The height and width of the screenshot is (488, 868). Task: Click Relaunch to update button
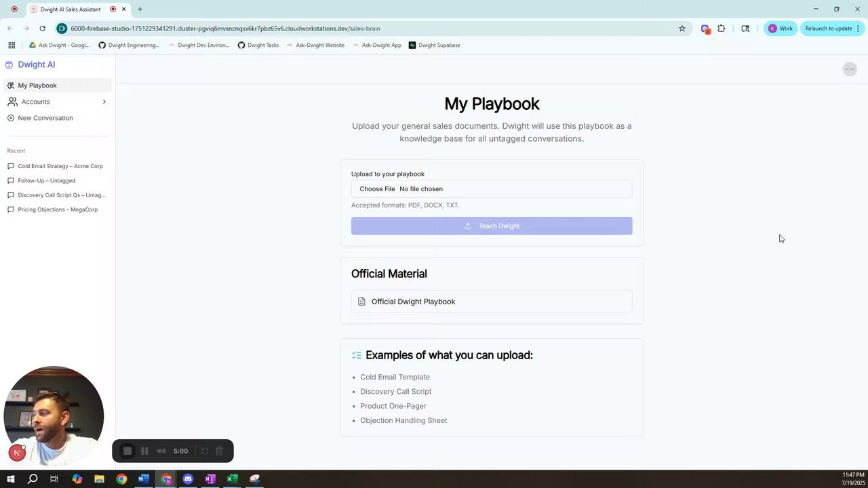pyautogui.click(x=828, y=28)
